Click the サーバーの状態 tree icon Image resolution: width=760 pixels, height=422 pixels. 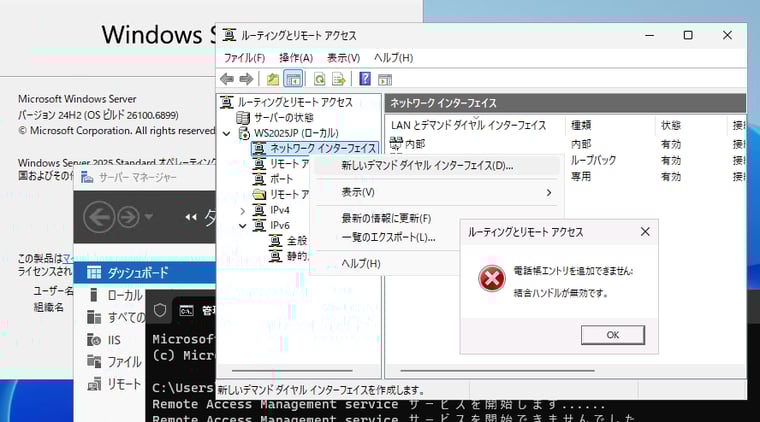click(242, 117)
